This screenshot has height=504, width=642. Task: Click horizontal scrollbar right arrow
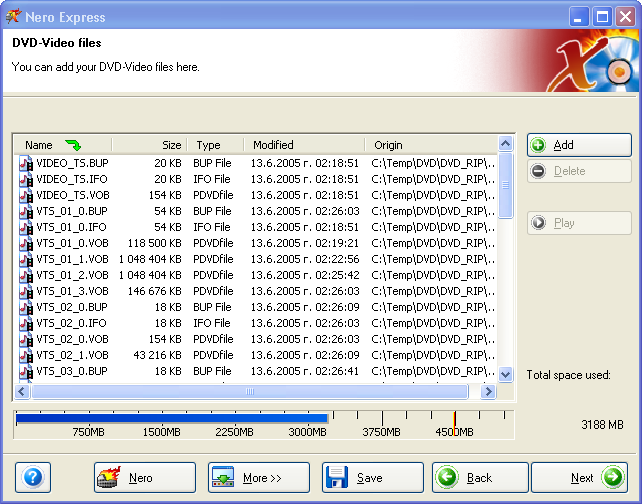tap(488, 391)
